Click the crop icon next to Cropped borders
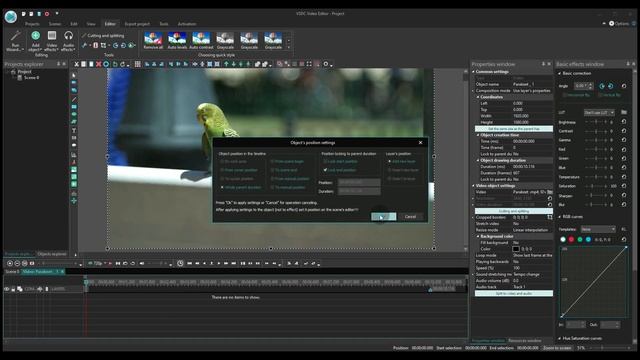The image size is (640, 360). pos(549,218)
